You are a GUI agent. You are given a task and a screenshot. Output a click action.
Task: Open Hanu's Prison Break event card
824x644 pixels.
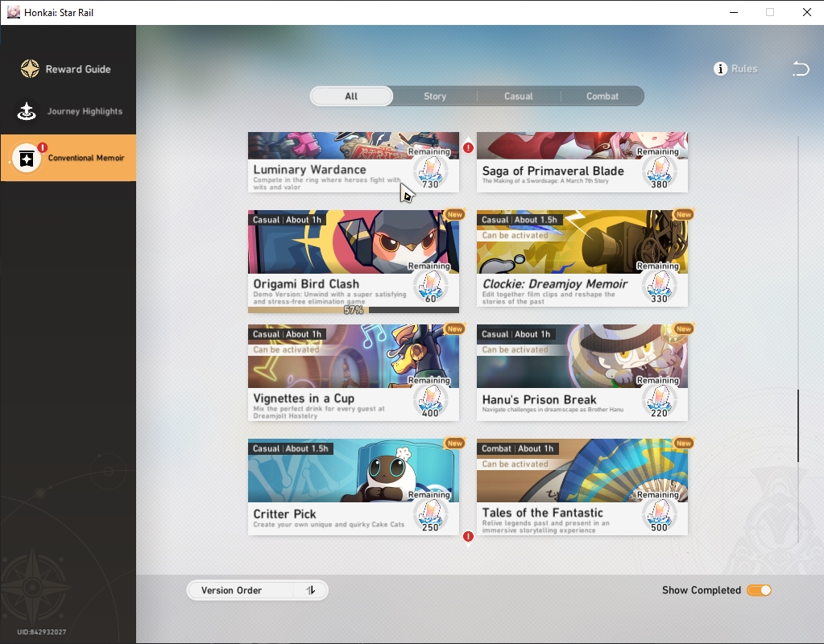pyautogui.click(x=582, y=373)
